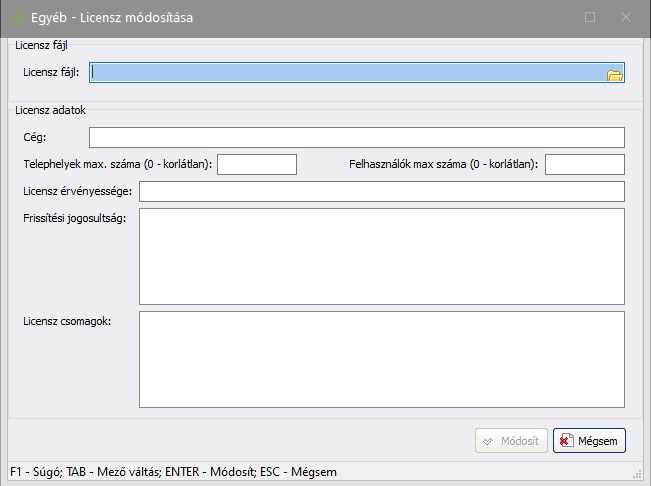Click the green application icon in title bar
The height and width of the screenshot is (486, 651).
click(16, 17)
